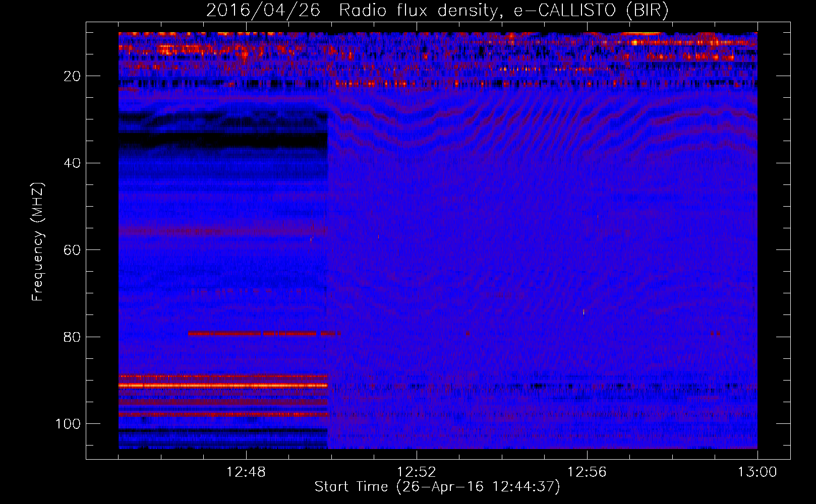The height and width of the screenshot is (504, 816).
Task: Click the Start Time axis label
Action: (437, 487)
